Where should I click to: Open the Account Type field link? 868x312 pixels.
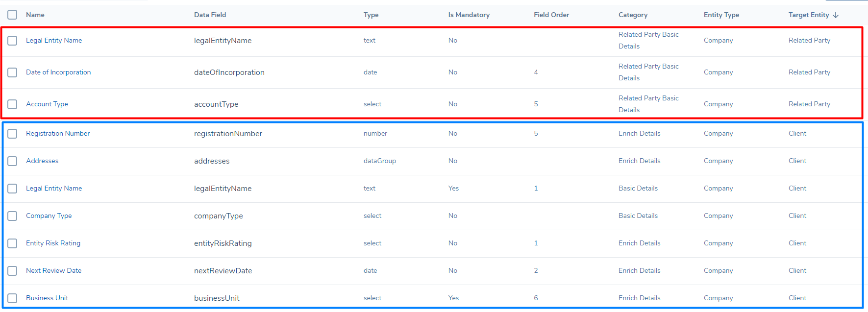click(x=47, y=104)
